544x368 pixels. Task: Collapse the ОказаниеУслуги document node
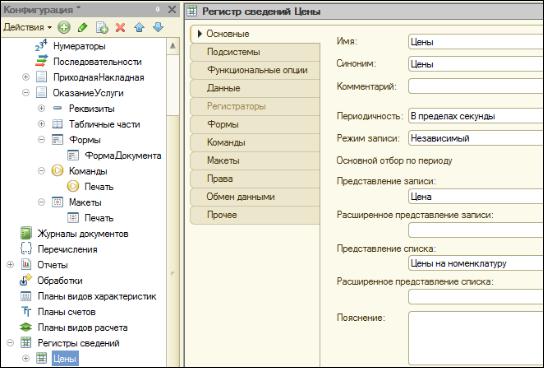26,93
